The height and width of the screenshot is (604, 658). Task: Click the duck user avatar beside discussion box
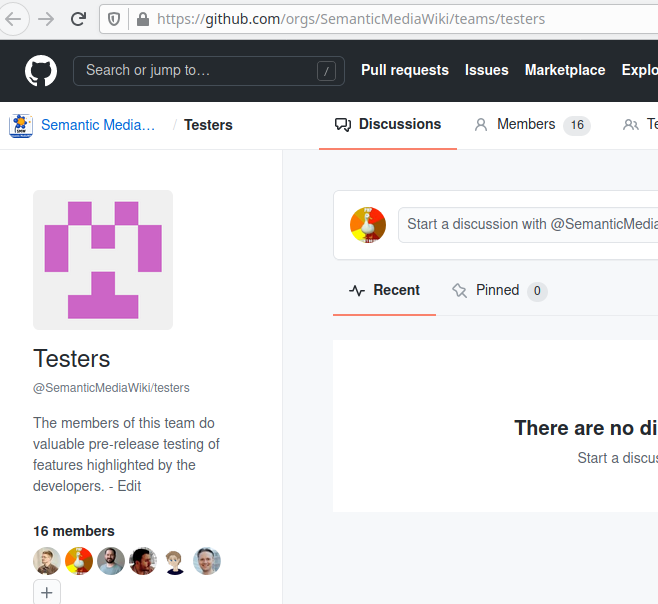[x=368, y=225]
